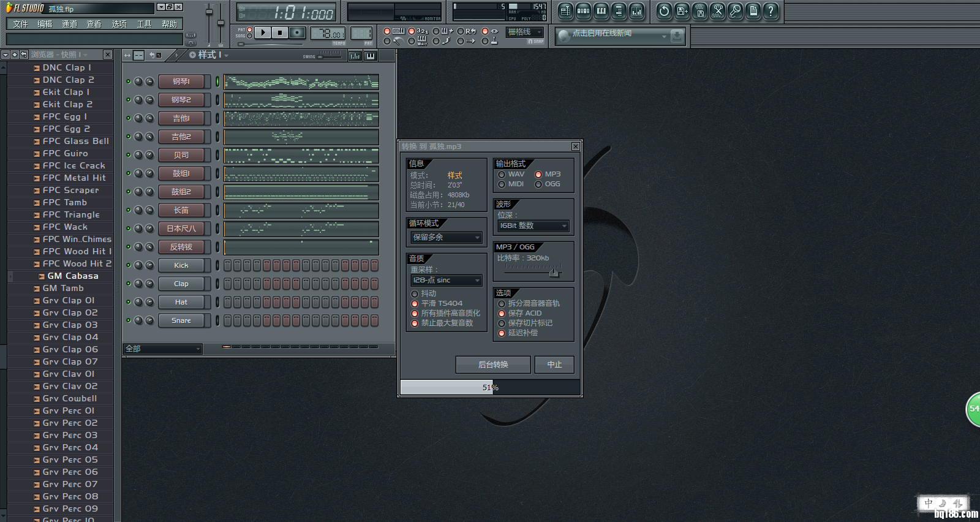Screen dimensions: 980x522
Task: Show the mixer window from the toolbar
Action: click(636, 11)
